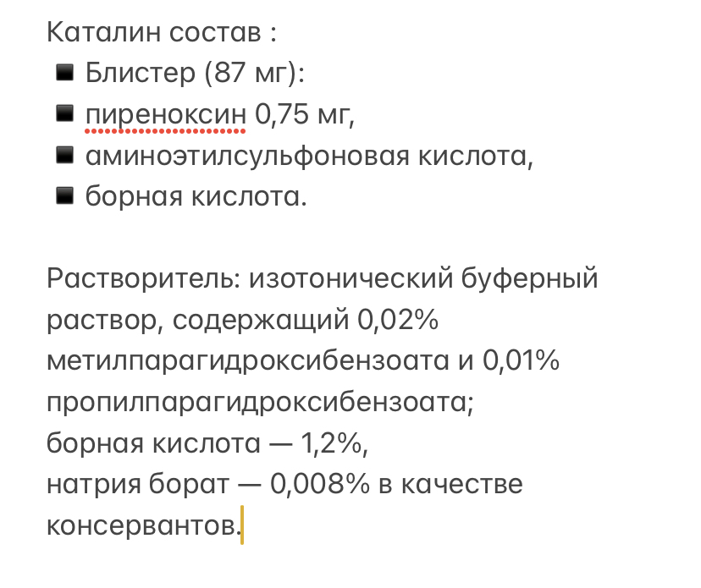This screenshot has height=588, width=701.
Task: Click the bullet before 'аминоэтилсульфоновая кислота'
Action: click(x=65, y=155)
